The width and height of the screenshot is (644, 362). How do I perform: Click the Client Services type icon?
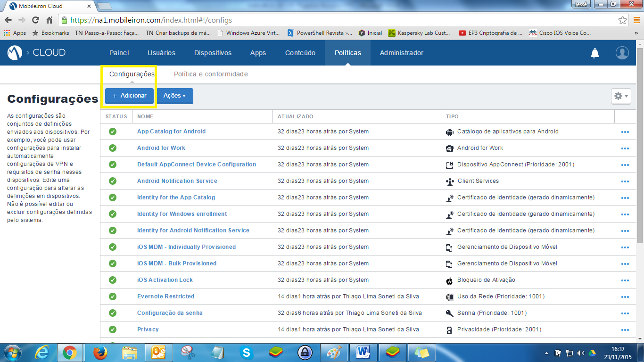point(449,181)
